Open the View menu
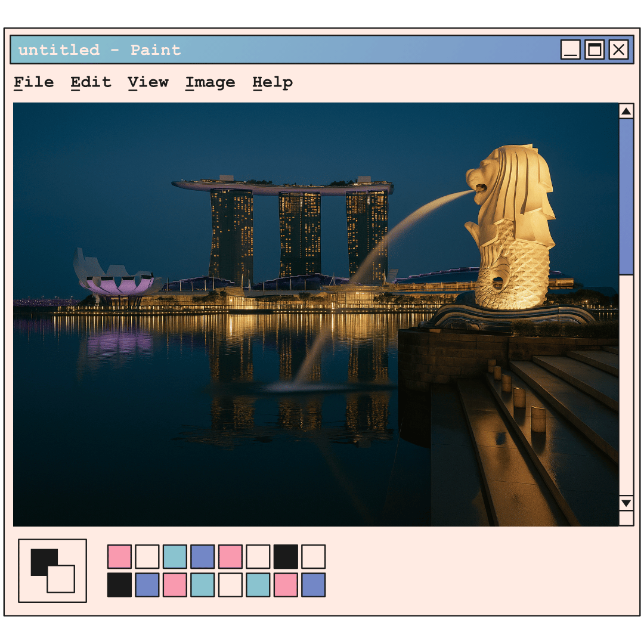644x644 pixels. coord(148,82)
